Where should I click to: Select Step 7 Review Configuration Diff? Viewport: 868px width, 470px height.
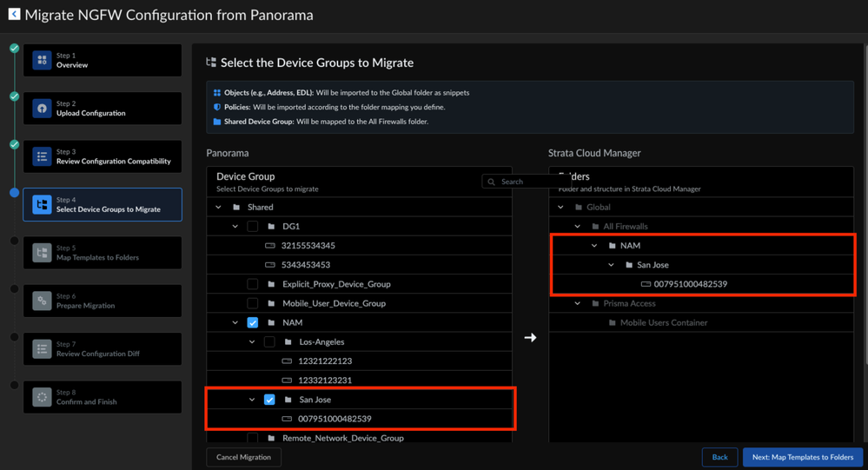(103, 349)
